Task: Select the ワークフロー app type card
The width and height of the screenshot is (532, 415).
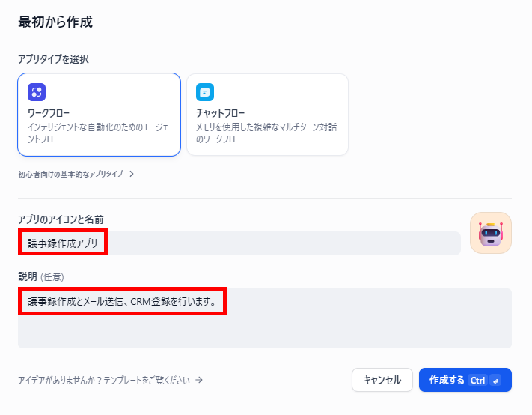Action: (99, 115)
